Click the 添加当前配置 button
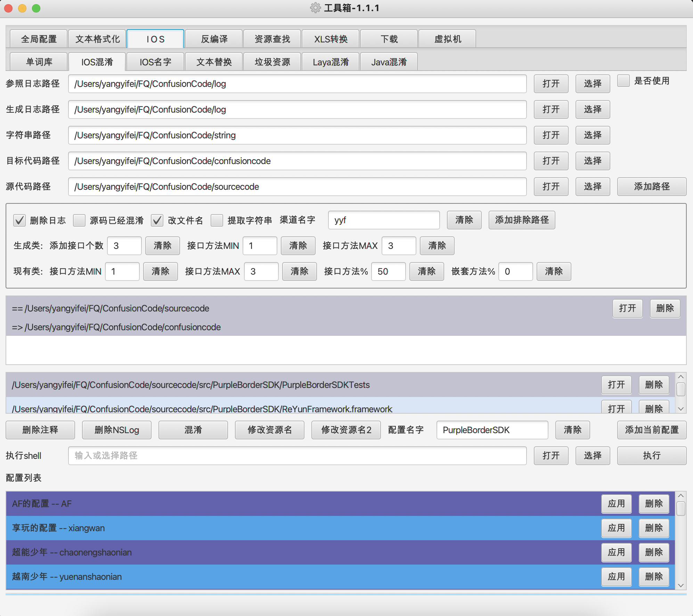This screenshot has width=693, height=616. [652, 430]
